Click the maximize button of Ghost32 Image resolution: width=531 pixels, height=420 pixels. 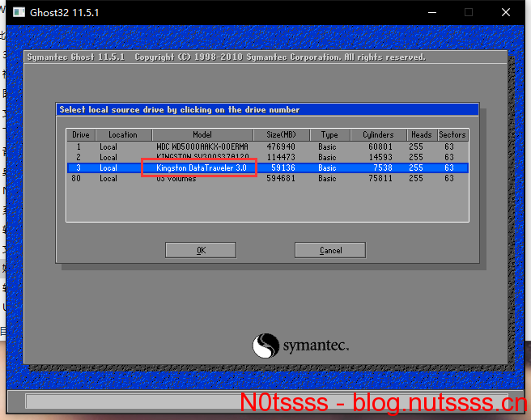469,12
